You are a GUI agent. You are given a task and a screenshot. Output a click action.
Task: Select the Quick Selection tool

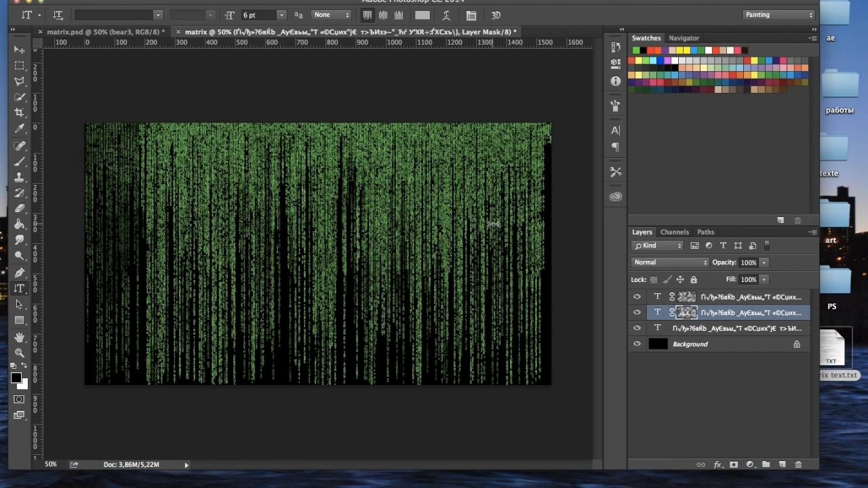(19, 97)
